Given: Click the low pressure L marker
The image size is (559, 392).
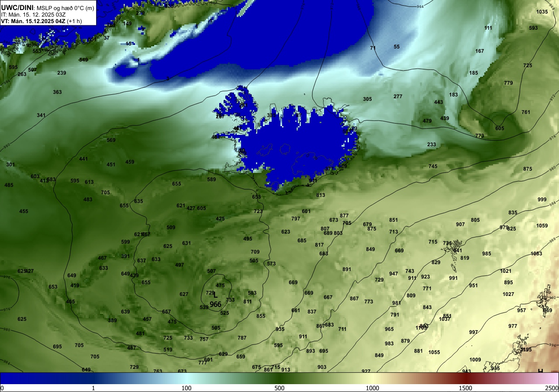Looking at the screenshot, I should click(x=215, y=296).
